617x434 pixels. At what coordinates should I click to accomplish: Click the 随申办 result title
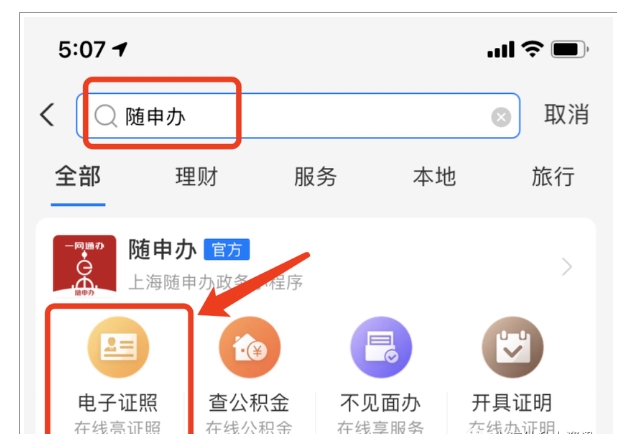coord(163,249)
